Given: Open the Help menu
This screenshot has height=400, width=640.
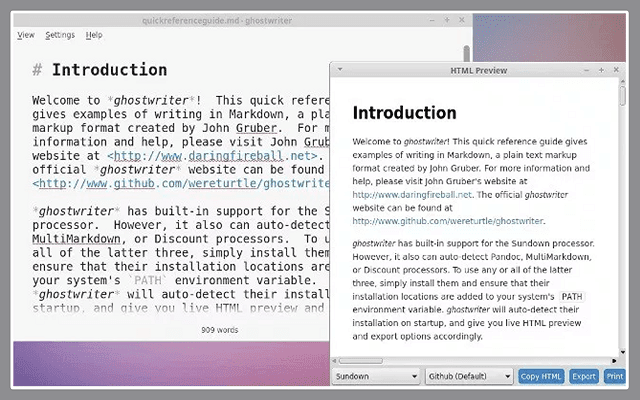Looking at the screenshot, I should click(x=94, y=35).
